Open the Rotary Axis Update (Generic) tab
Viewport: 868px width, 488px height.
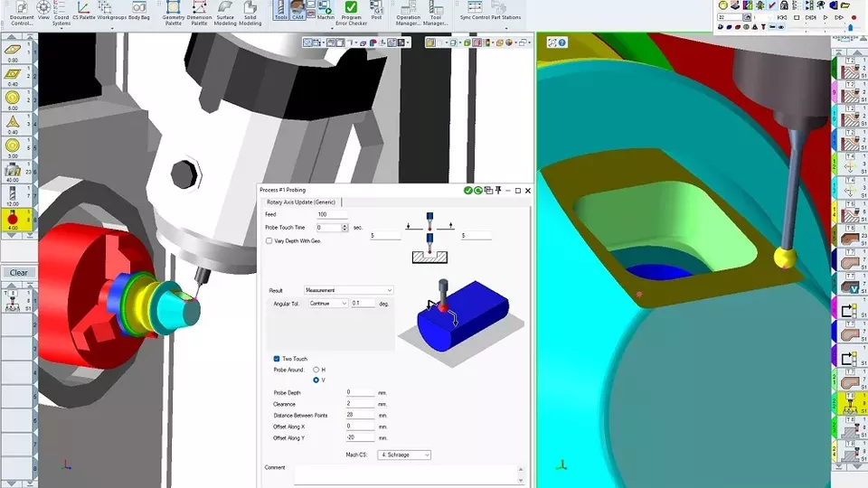click(x=300, y=202)
